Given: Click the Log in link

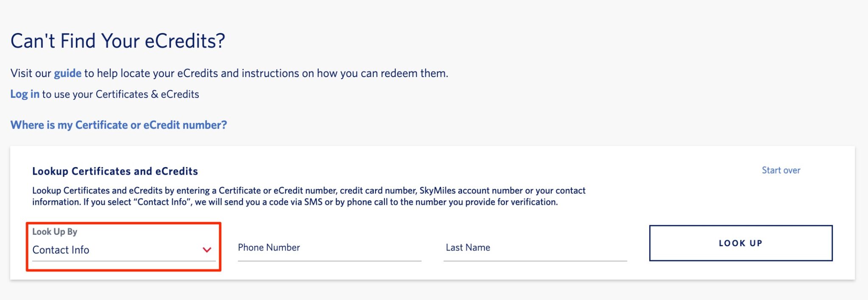Looking at the screenshot, I should [24, 94].
